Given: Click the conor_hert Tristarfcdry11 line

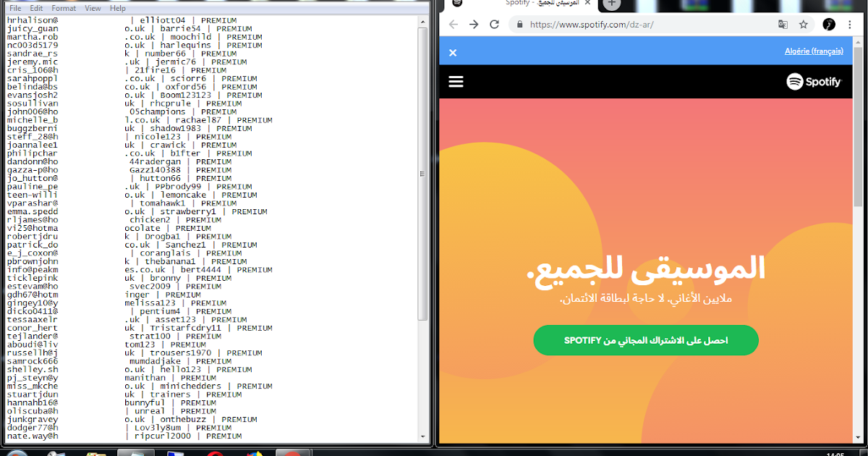Looking at the screenshot, I should (x=140, y=328).
